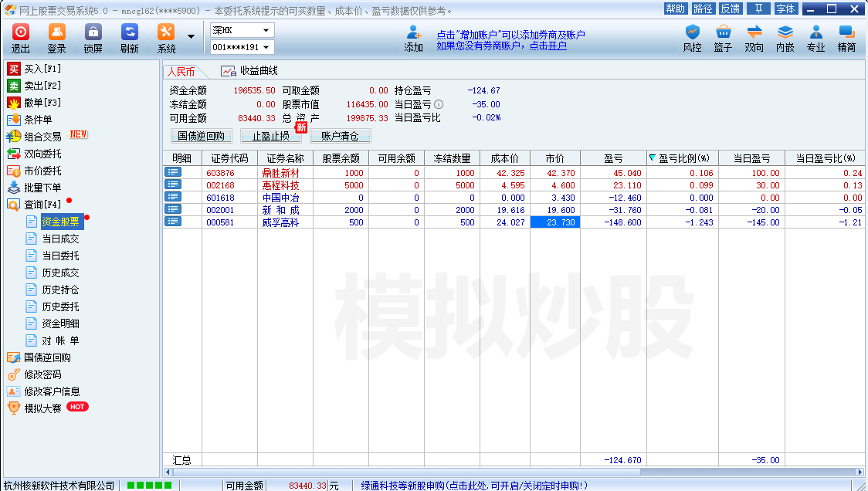The height and width of the screenshot is (491, 868).
Task: Click the 账户清仓 button
Action: coord(340,136)
